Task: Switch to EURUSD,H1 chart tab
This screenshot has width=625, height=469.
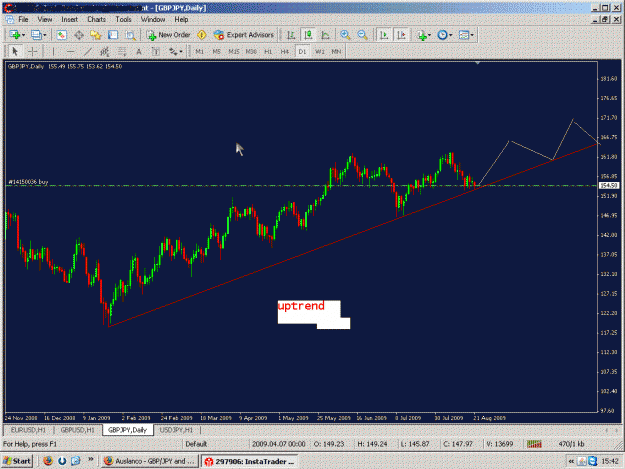Action: [28, 430]
